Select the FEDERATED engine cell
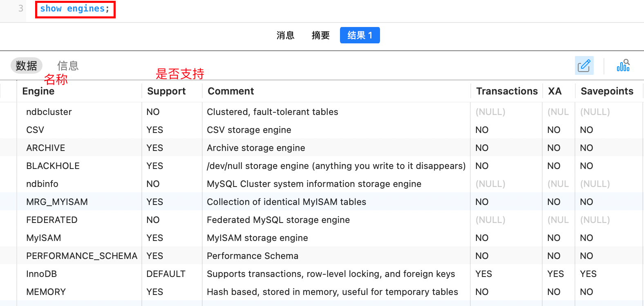 point(52,220)
